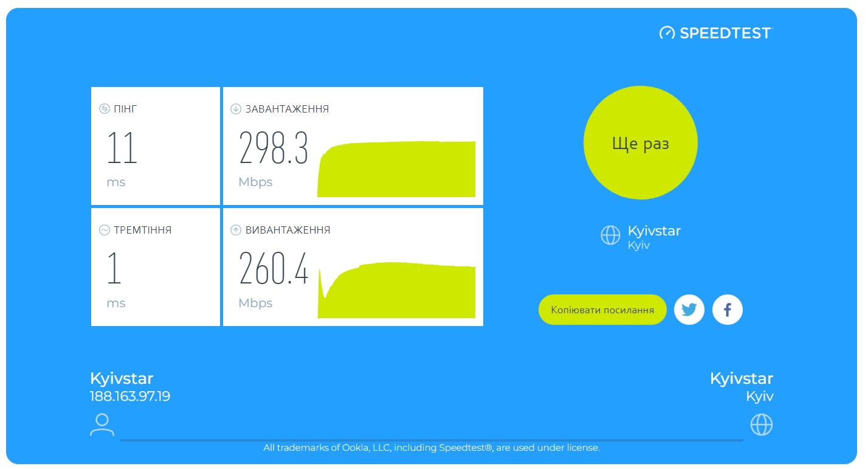Viewport: 868px width, 469px height.
Task: Click the IP address 188.163.97.19
Action: 130,397
